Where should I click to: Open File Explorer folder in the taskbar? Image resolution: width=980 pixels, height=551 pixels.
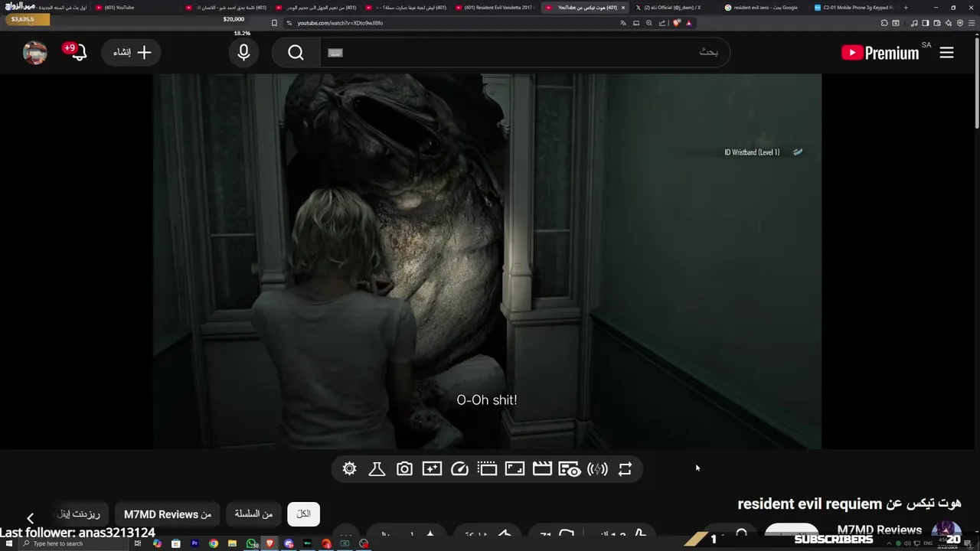tap(232, 543)
